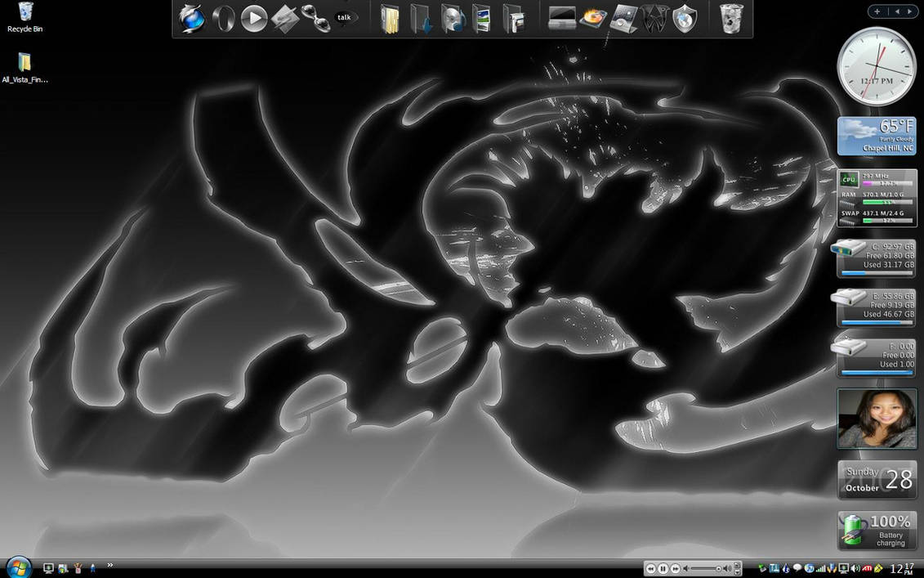
Task: Open the laptop Computer icon in dock
Action: 561,18
